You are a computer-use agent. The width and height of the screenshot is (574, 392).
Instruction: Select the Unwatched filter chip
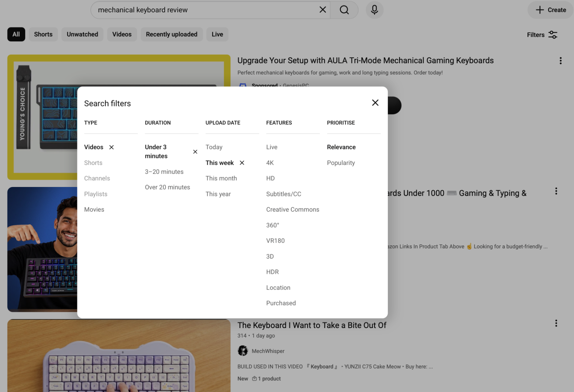[x=82, y=34]
